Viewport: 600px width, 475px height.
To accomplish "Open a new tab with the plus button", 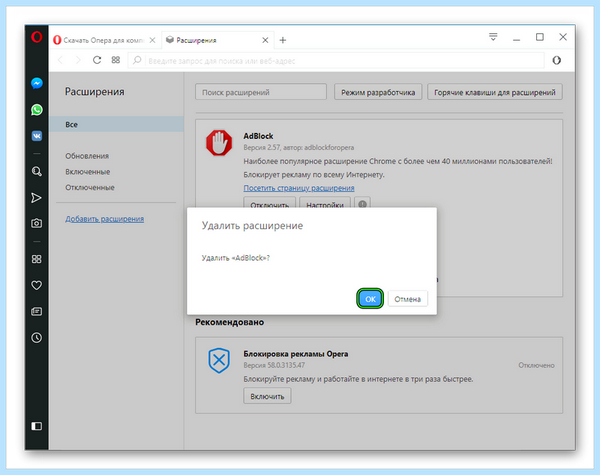I will pyautogui.click(x=283, y=40).
